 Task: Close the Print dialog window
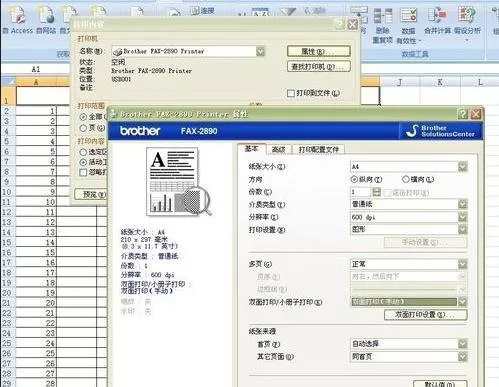click(x=352, y=24)
